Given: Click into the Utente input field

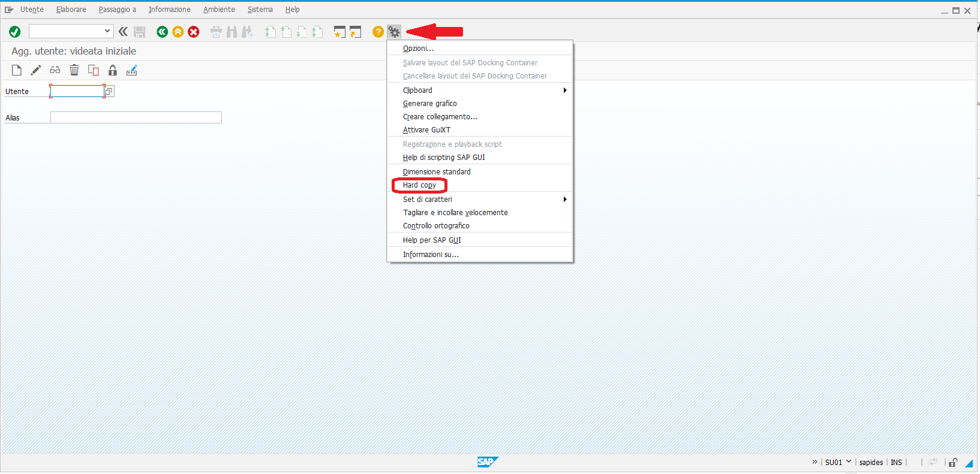Looking at the screenshot, I should (77, 91).
